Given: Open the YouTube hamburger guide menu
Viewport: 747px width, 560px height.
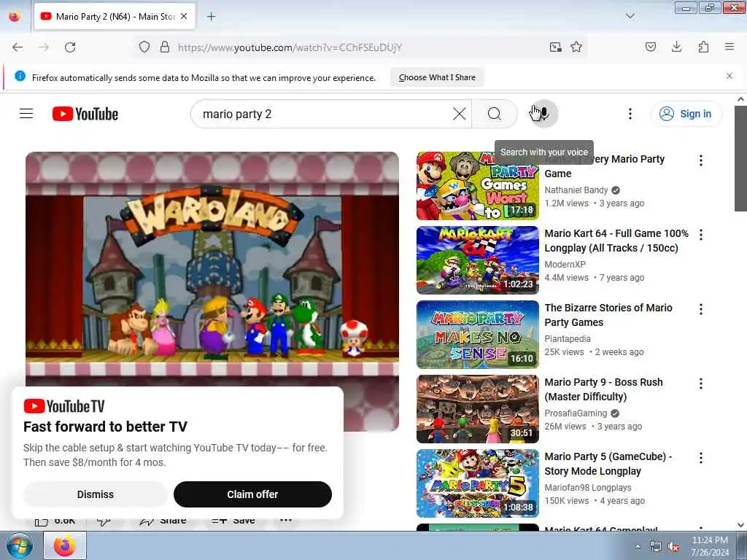Looking at the screenshot, I should point(26,114).
